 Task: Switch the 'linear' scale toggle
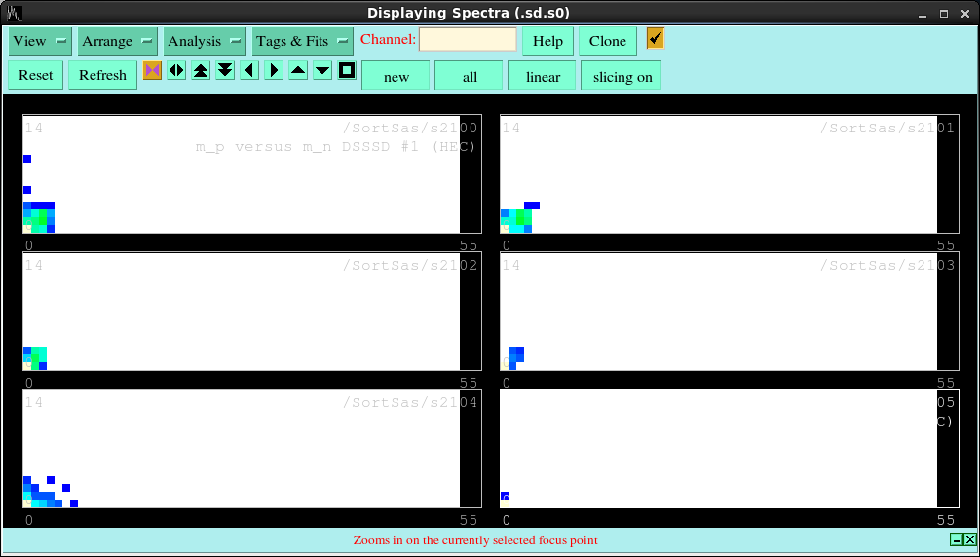pos(543,77)
